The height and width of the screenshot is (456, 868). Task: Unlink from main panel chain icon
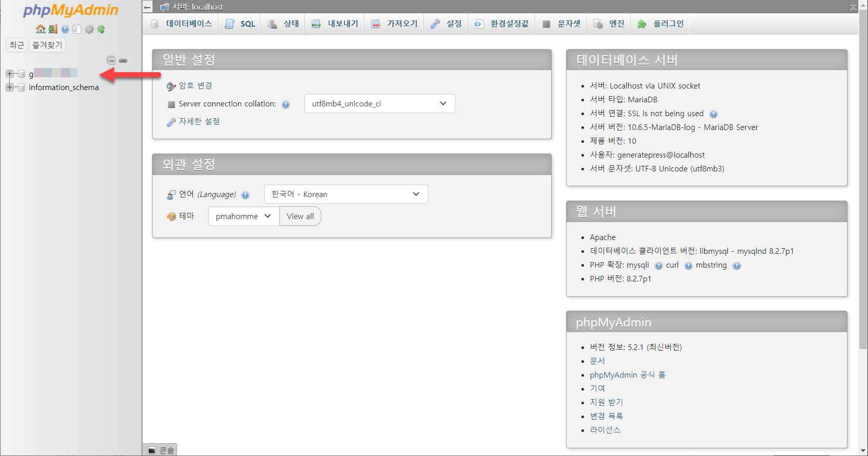point(123,60)
